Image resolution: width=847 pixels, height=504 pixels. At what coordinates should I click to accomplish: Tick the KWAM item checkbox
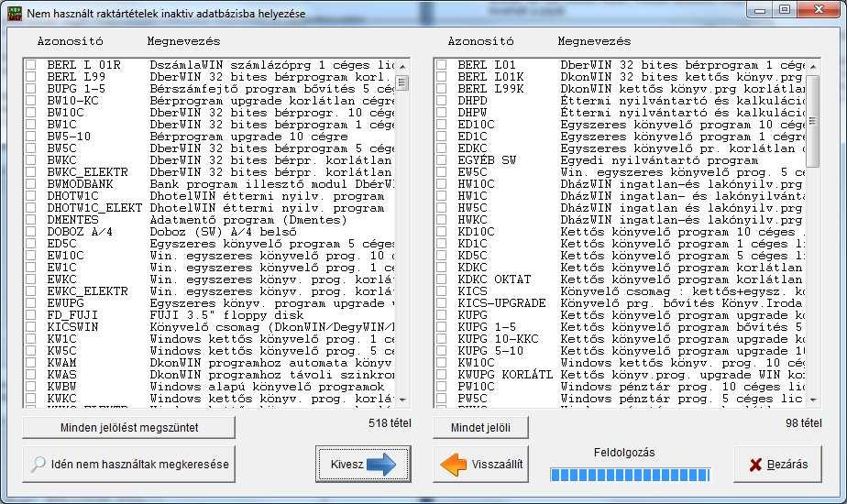[x=31, y=363]
